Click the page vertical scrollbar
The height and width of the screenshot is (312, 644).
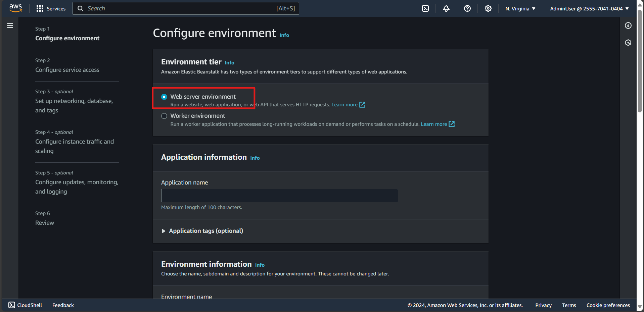pos(640,60)
